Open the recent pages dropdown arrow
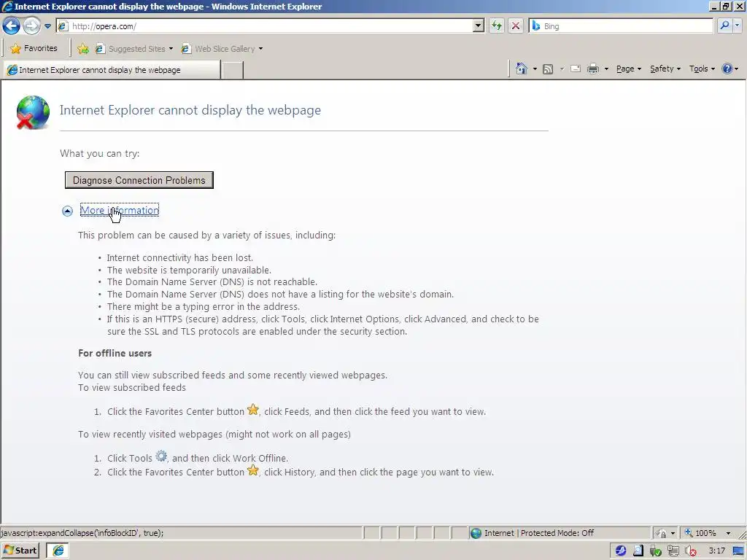 point(47,26)
